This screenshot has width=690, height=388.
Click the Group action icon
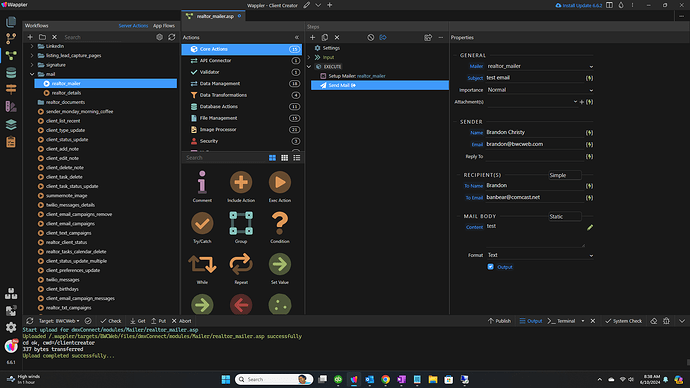[x=241, y=223]
